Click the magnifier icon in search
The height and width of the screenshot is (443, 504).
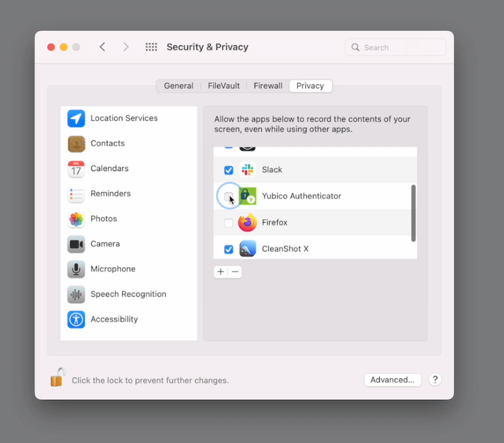[x=355, y=47]
